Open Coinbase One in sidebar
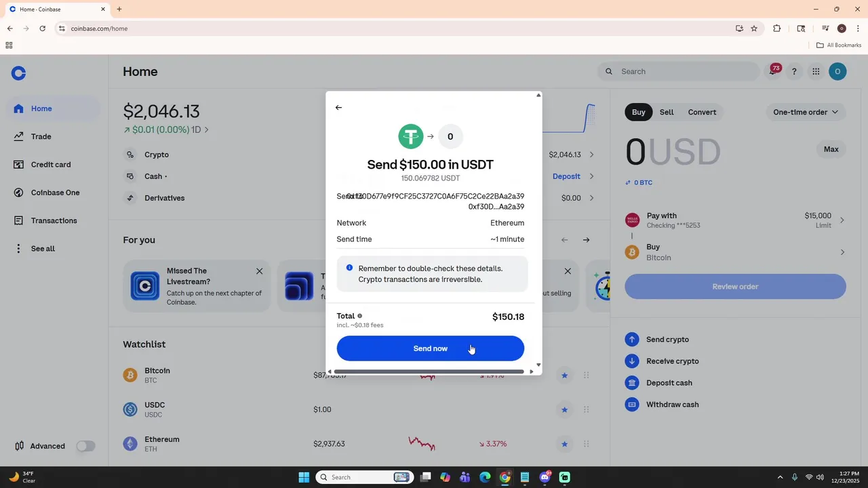 click(x=54, y=192)
